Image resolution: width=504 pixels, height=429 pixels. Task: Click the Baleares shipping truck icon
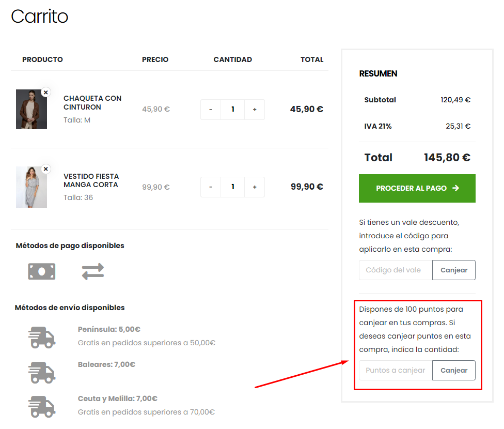click(42, 372)
